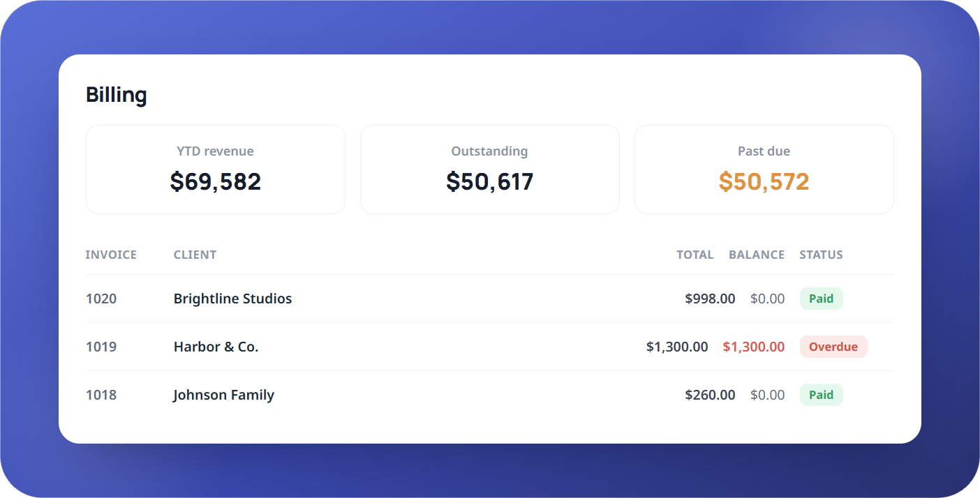Click the Paid badge for Brightline Studios

822,299
